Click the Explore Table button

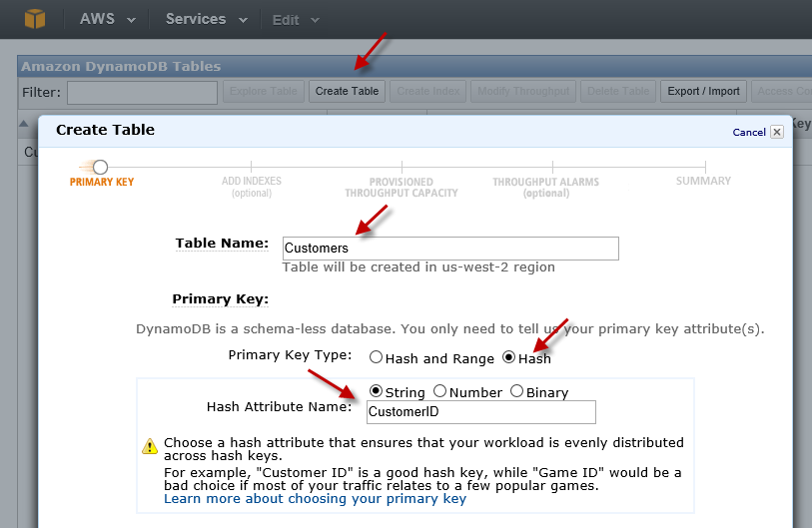tap(263, 91)
